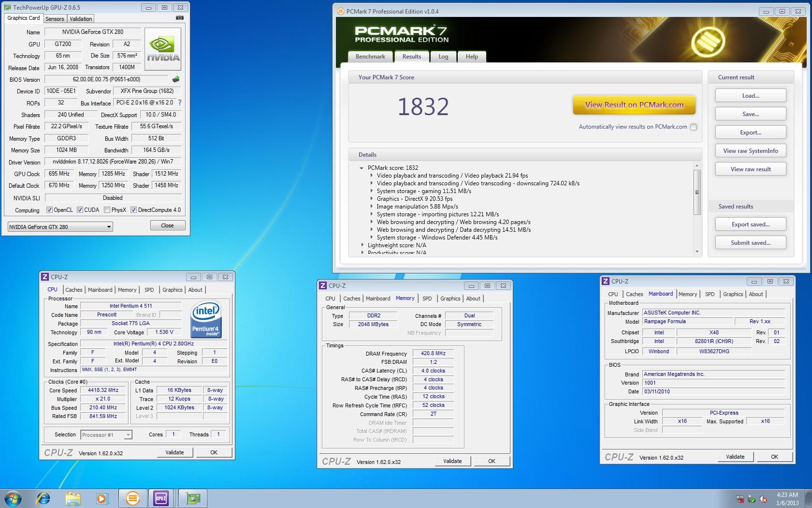Screen dimensions: 812x508
Task: Click the Intel Pentium 4 logo in CPU-Z
Action: pyautogui.click(x=206, y=319)
